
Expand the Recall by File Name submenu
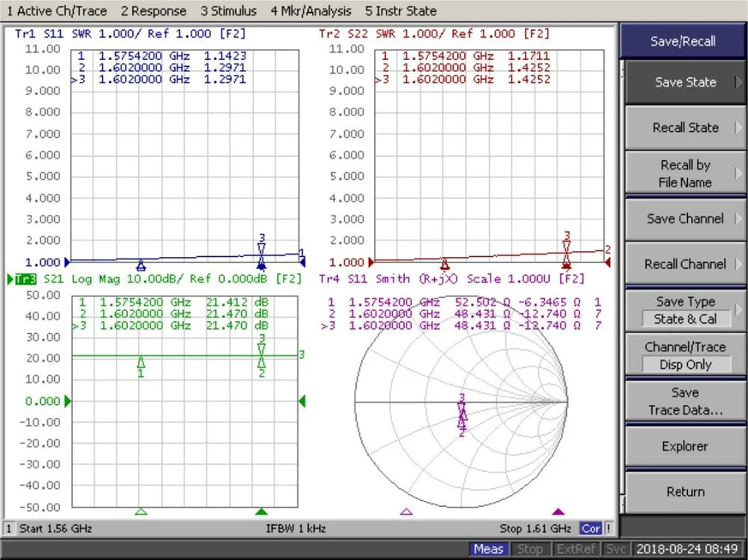pos(685,173)
